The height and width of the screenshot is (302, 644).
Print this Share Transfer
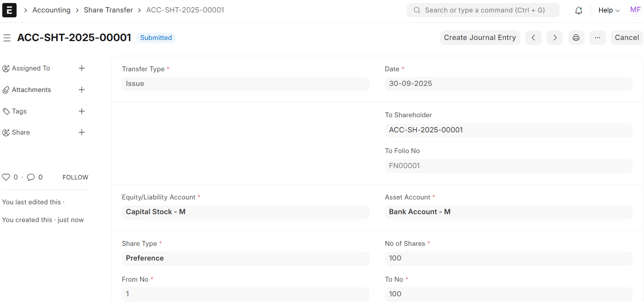pos(576,38)
